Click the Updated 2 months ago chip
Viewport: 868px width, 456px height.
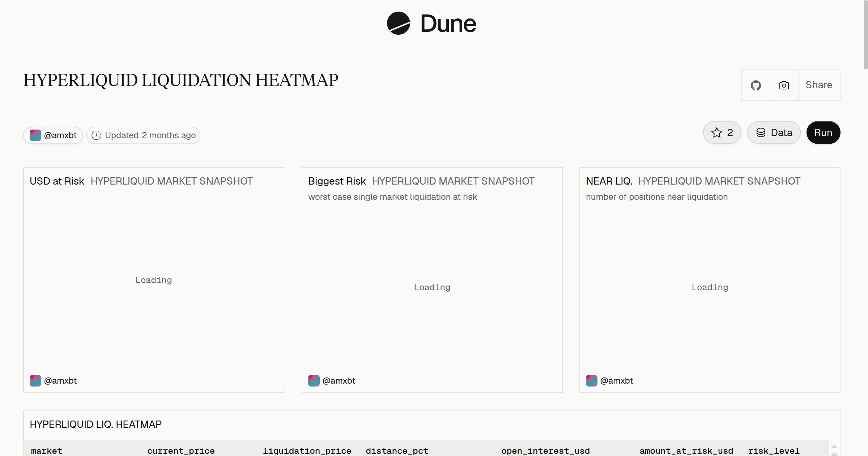(x=143, y=135)
